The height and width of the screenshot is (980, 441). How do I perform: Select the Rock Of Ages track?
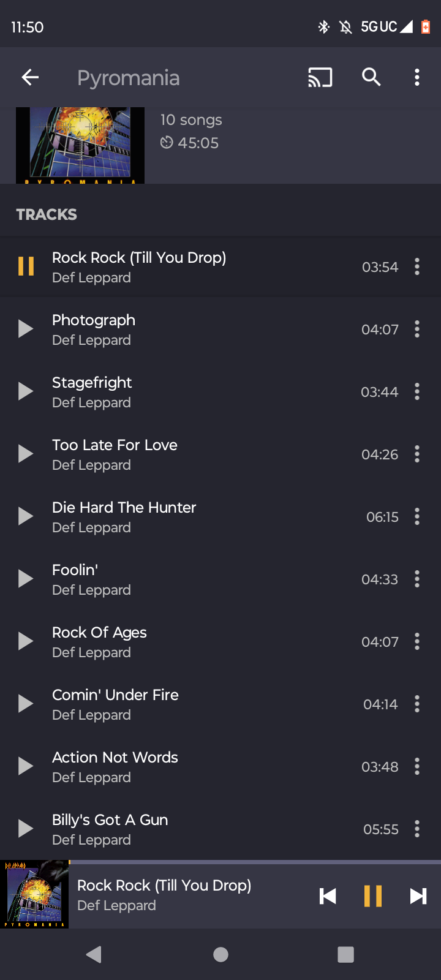[x=99, y=633]
